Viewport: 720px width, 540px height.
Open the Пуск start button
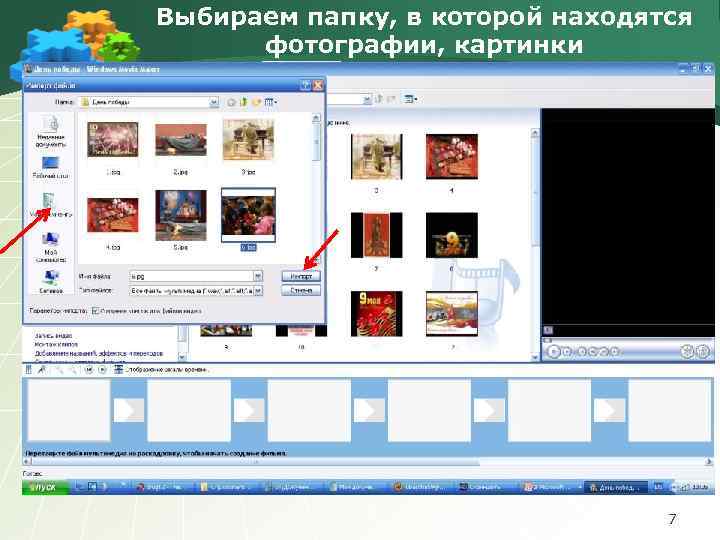coord(45,487)
